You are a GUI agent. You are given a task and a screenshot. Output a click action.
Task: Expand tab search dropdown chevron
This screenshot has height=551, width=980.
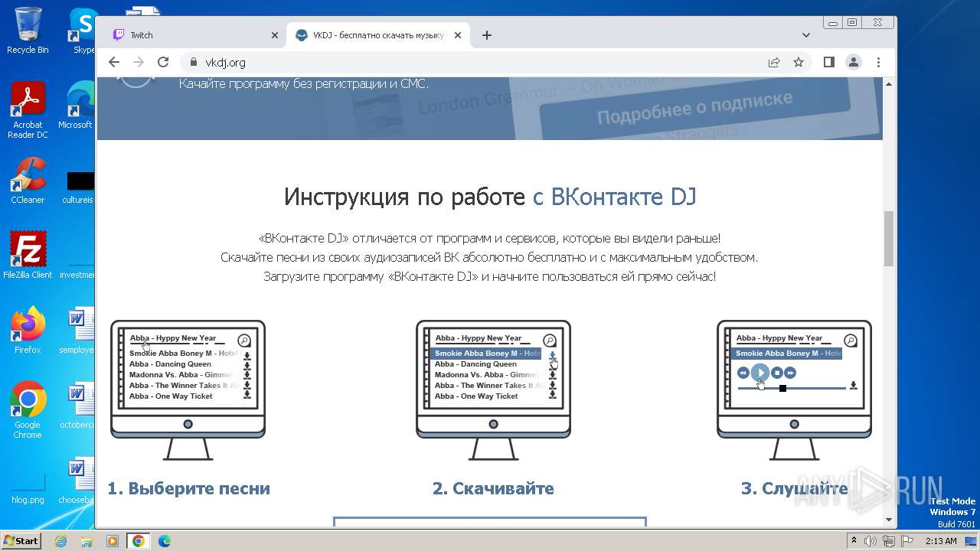pos(805,35)
